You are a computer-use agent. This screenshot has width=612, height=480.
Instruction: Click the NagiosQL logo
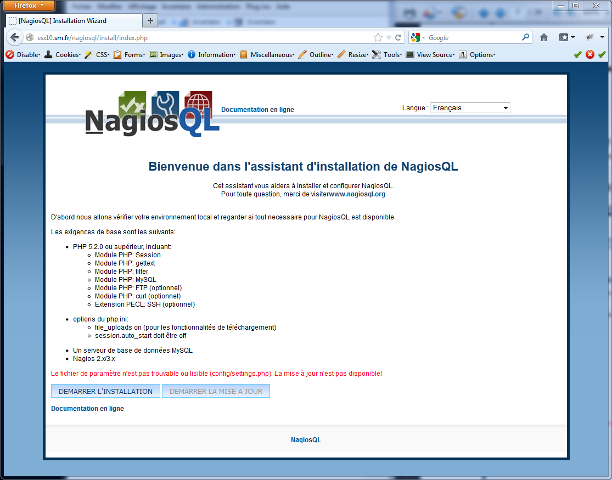(152, 114)
